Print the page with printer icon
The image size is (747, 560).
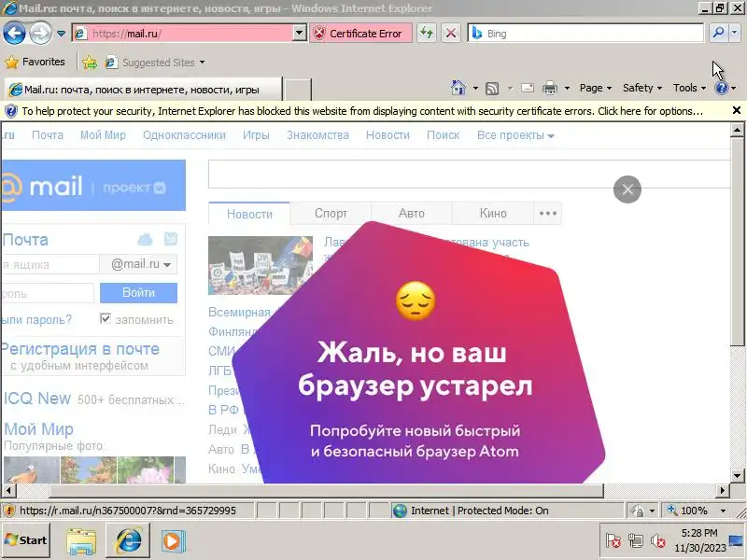point(550,88)
